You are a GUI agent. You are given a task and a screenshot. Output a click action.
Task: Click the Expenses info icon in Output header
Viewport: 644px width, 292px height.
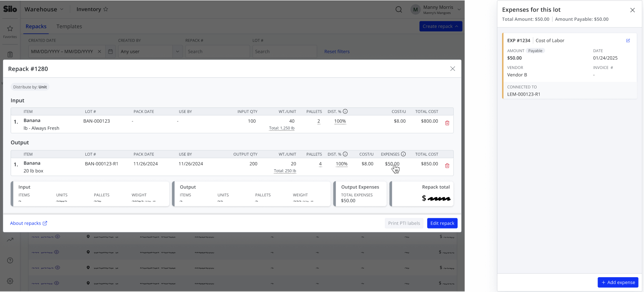click(x=403, y=154)
